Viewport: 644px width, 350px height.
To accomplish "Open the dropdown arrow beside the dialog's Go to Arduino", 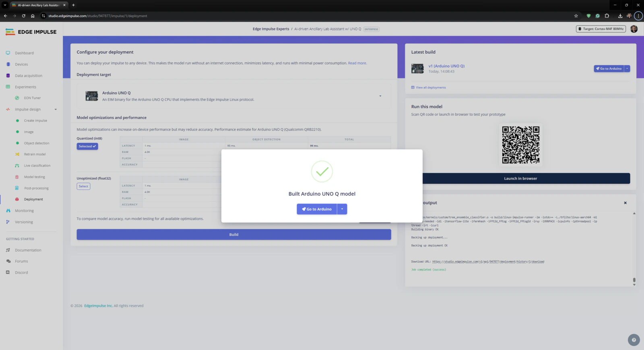I will click(342, 209).
